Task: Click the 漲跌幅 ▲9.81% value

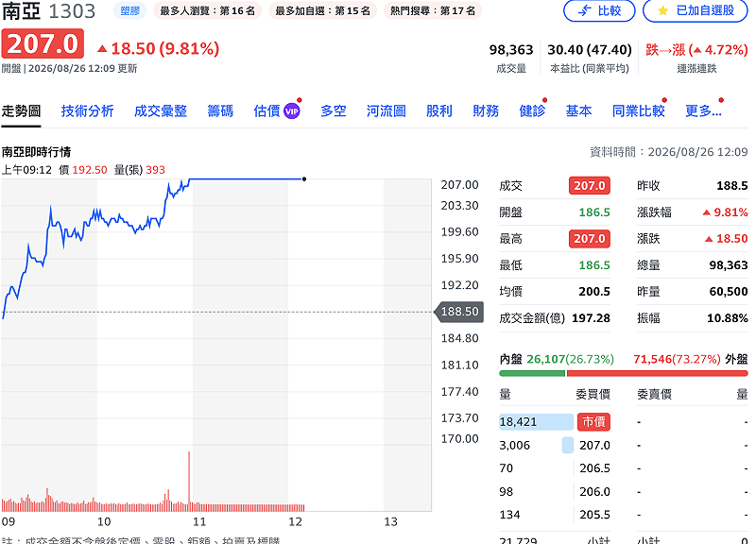Action: pyautogui.click(x=725, y=212)
